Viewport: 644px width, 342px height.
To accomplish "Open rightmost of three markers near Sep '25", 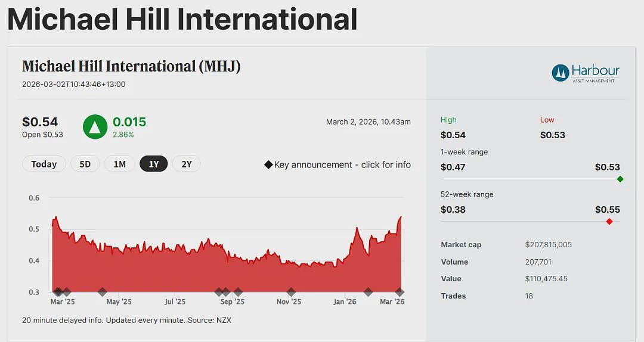I will pyautogui.click(x=238, y=293).
